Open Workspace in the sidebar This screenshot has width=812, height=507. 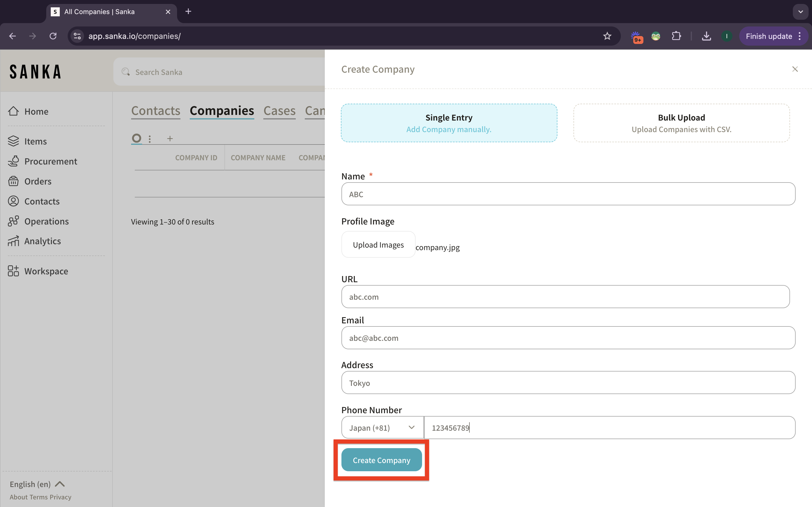click(x=46, y=271)
